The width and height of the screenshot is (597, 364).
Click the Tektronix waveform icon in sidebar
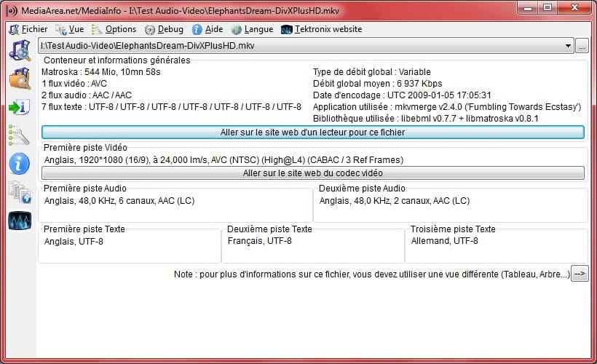click(x=20, y=221)
